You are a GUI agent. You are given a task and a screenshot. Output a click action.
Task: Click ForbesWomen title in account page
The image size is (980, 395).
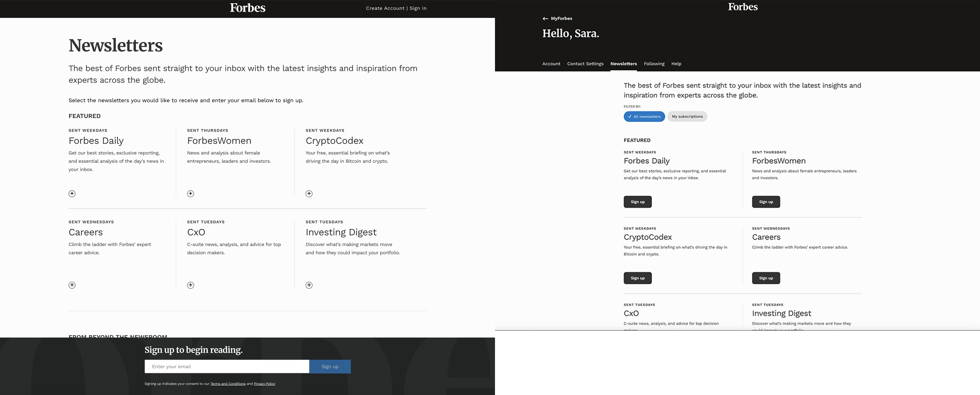[779, 161]
